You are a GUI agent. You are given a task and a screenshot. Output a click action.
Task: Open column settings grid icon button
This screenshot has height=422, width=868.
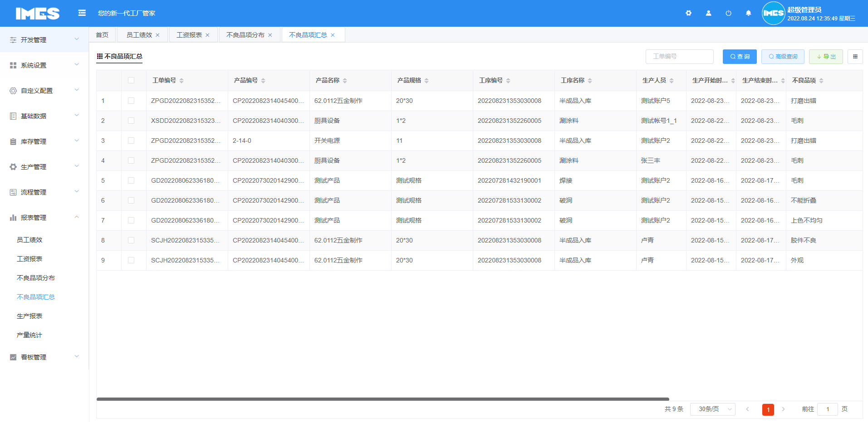(x=855, y=57)
